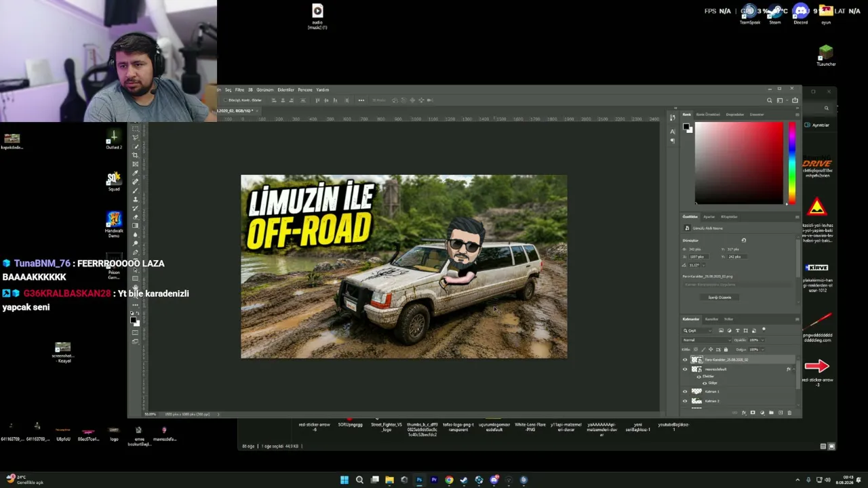This screenshot has height=488, width=868.
Task: Select the White-Lens-Flare-PNG file in Explorer
Action: coord(530,427)
